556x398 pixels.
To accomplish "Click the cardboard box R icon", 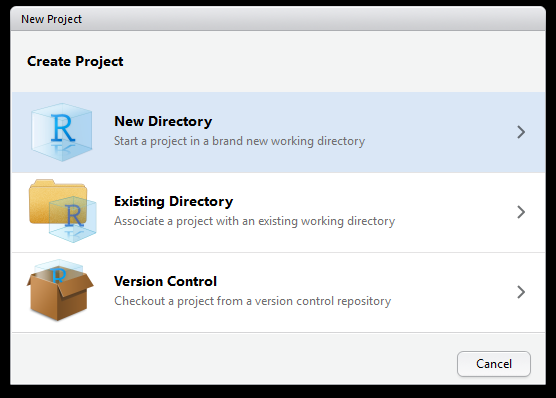I will (60, 291).
